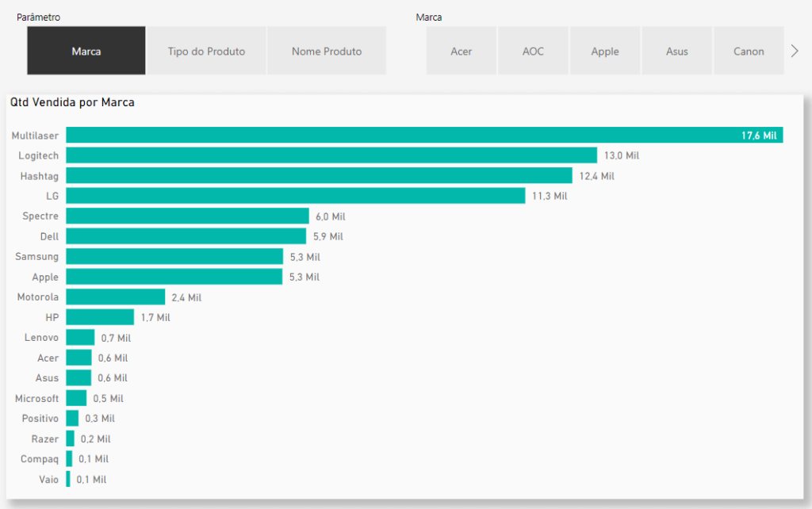Click the 0,2 Mil data label
This screenshot has height=509, width=812.
coord(96,439)
